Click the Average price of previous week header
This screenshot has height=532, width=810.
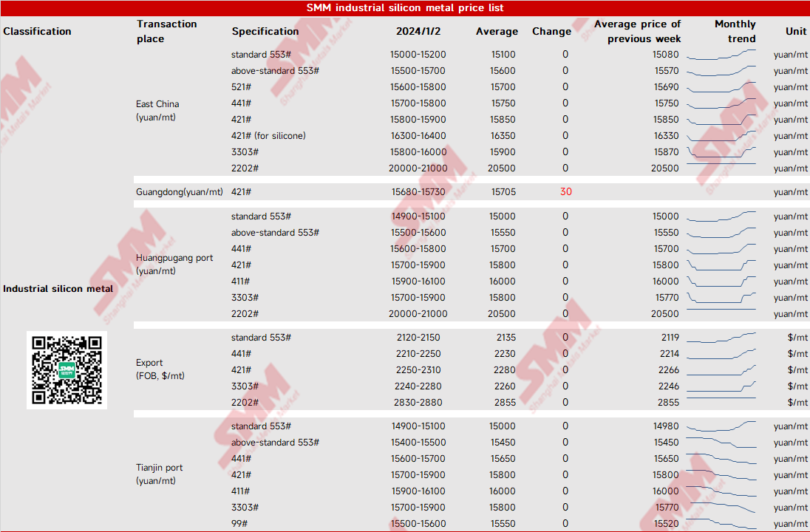(x=637, y=31)
